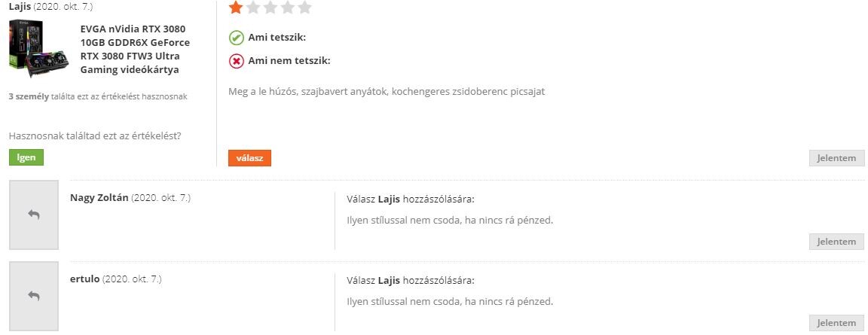Click the green checkmark 'Ami tetszik' icon
868x335 pixels.
coord(237,38)
